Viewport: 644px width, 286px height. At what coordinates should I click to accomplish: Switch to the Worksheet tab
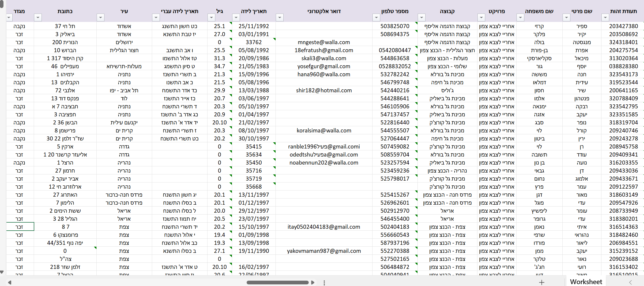pyautogui.click(x=586, y=282)
